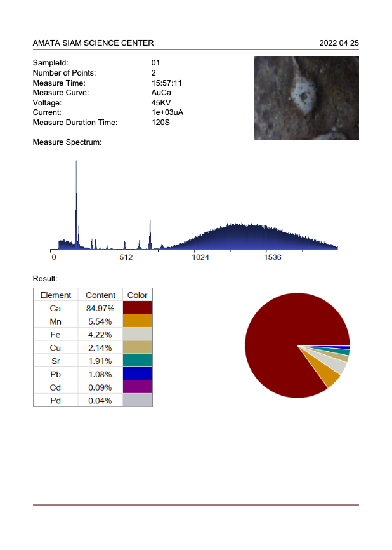Click the Element column header
392x550 pixels.
point(56,295)
